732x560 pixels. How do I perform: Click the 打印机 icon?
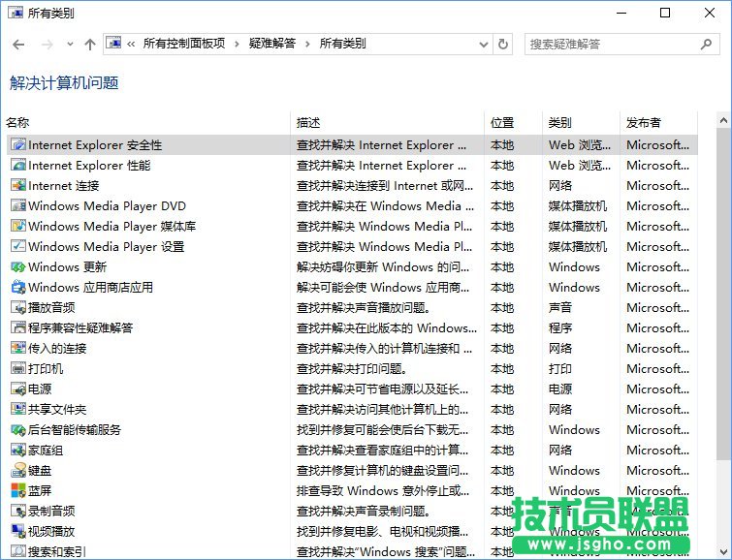click(18, 369)
